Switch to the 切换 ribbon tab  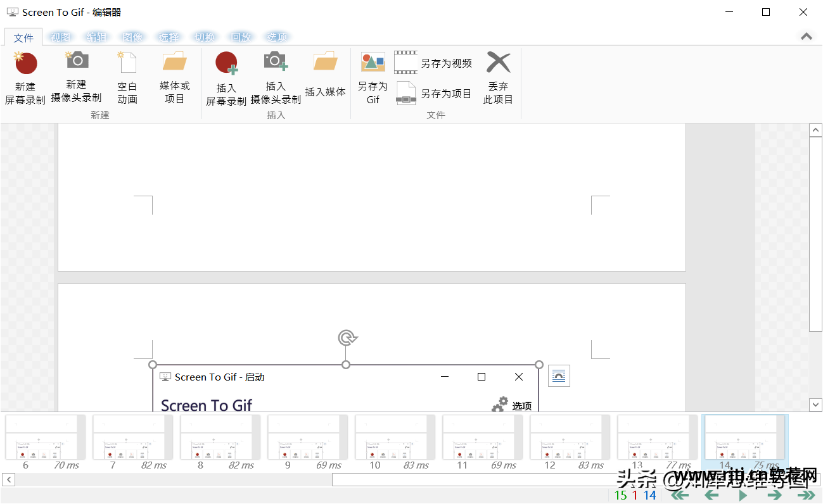pos(205,37)
